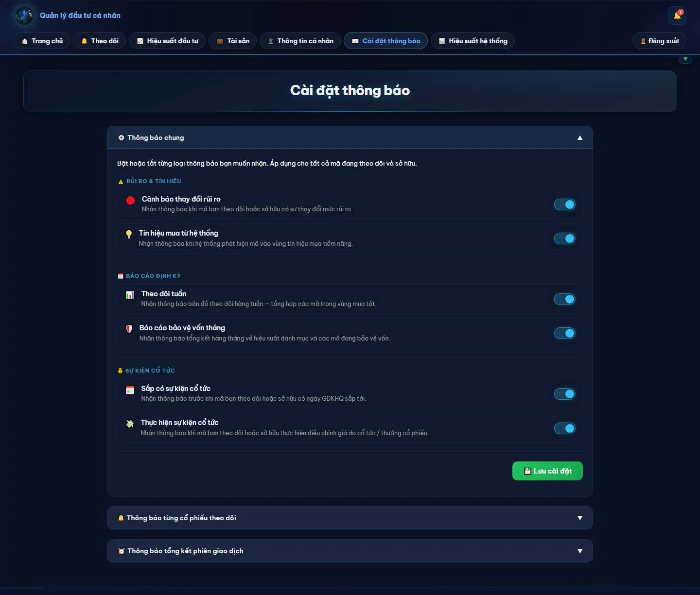Viewport: 700px width, 595px height.
Task: Click the money bag icon near Sự kiện cổ tức
Action: click(x=120, y=371)
